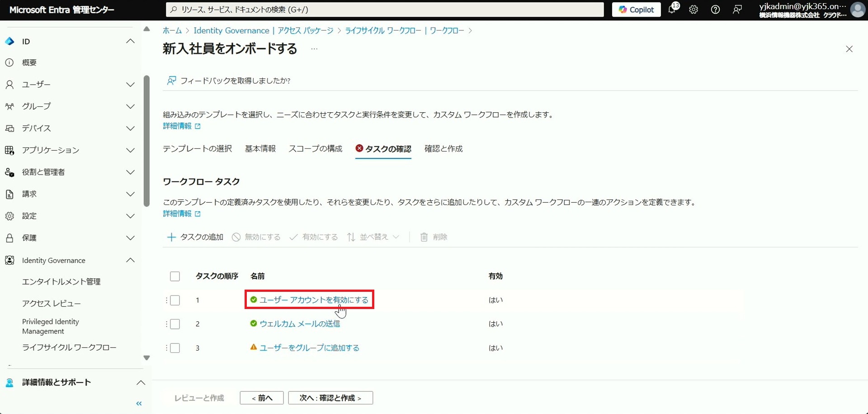The image size is (868, 414).
Task: Open ユーザーをグループに追加する task link
Action: click(309, 347)
